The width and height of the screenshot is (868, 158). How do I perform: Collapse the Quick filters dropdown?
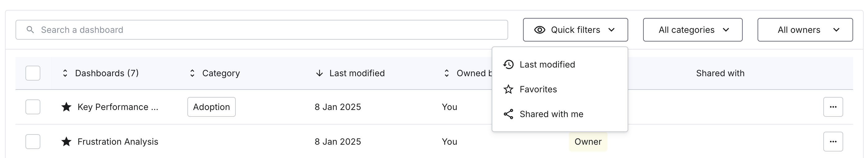click(575, 30)
